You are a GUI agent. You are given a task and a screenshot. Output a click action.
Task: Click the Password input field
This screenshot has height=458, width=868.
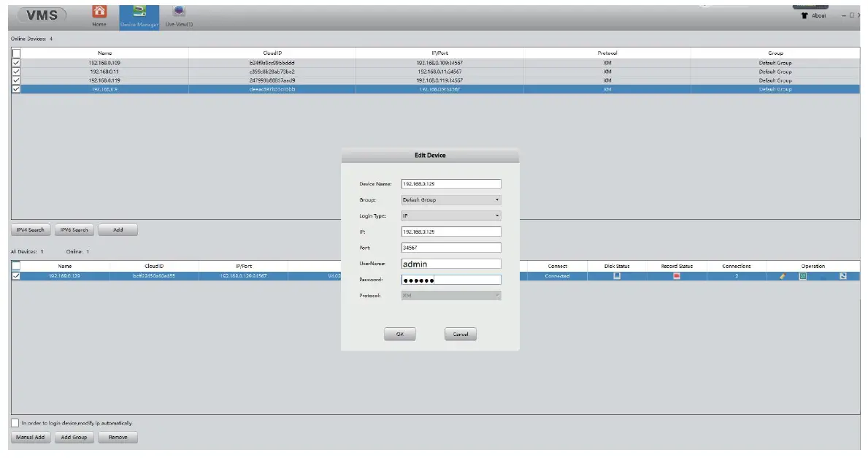tap(451, 280)
